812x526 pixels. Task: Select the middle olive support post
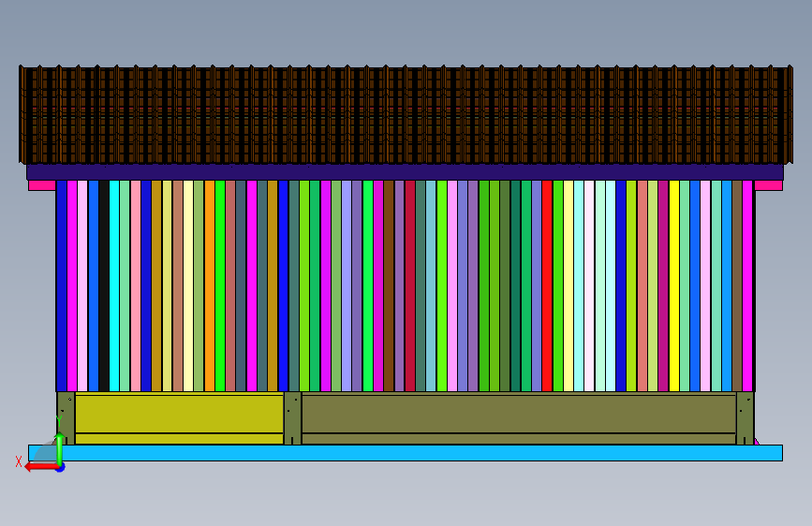pyautogui.click(x=292, y=418)
